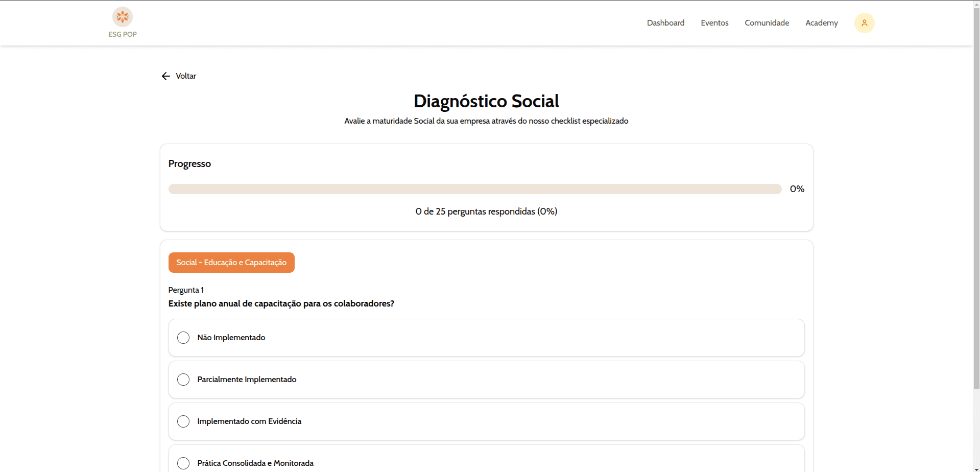
Task: Open the Dashboard menu item
Action: click(x=665, y=23)
